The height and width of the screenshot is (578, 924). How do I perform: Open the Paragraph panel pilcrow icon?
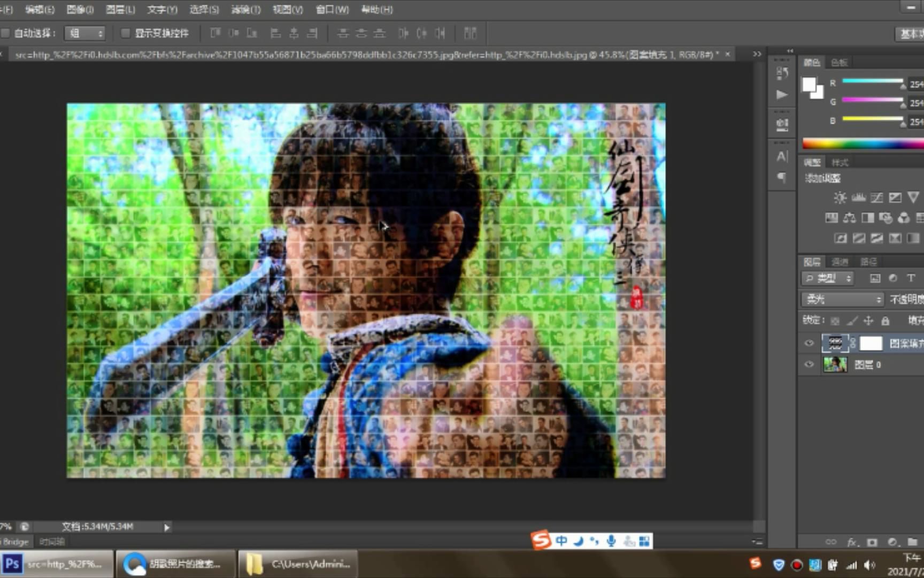pos(782,177)
